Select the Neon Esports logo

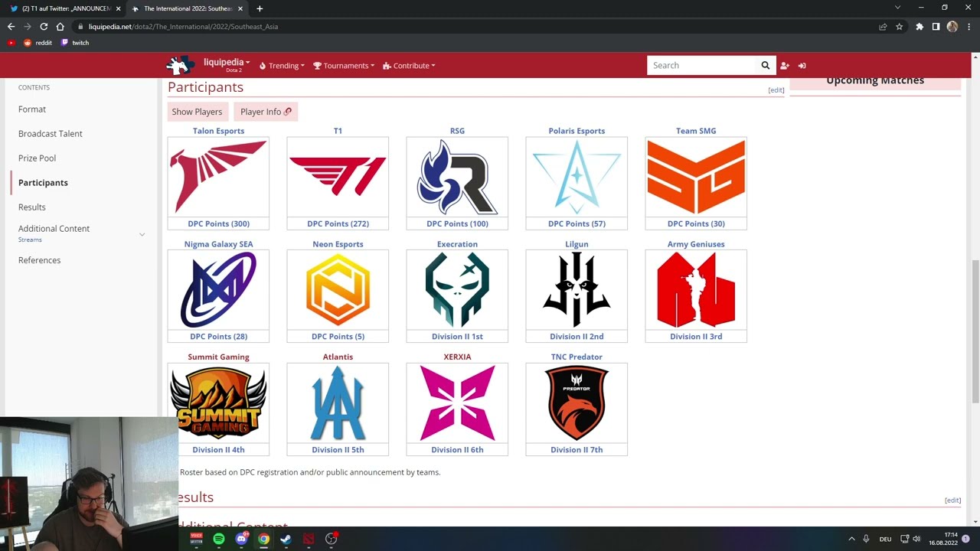[338, 290]
